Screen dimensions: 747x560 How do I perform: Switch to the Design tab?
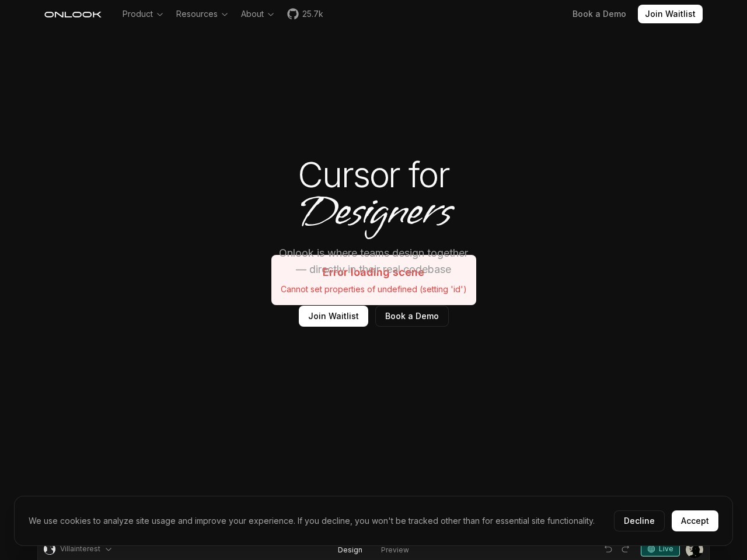click(x=350, y=549)
